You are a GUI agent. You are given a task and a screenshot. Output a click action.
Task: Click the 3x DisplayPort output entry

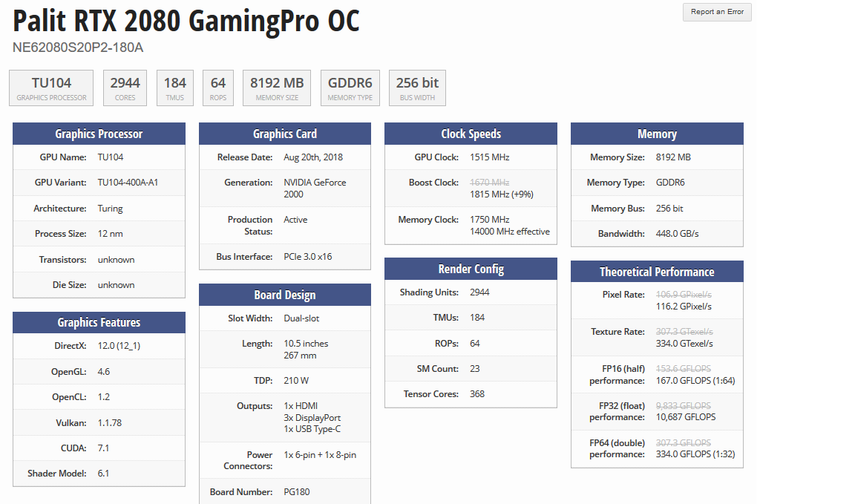tap(312, 418)
